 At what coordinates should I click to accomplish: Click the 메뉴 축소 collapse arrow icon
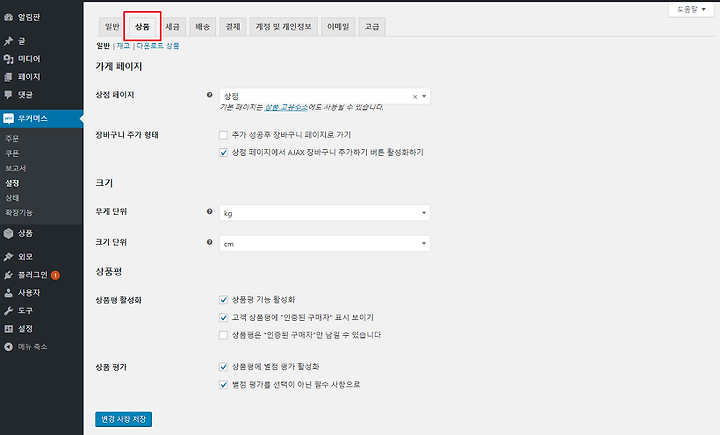[x=8, y=346]
